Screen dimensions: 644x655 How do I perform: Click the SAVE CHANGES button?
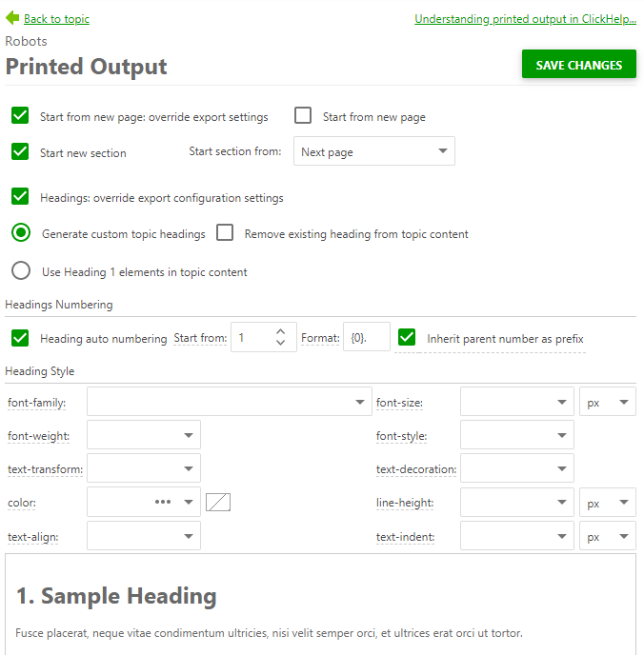pos(579,65)
